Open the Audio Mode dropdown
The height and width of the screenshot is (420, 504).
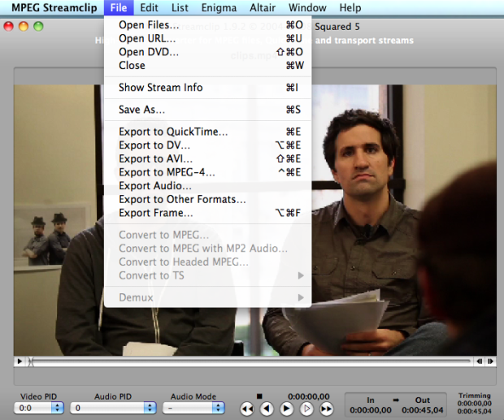[x=193, y=408]
